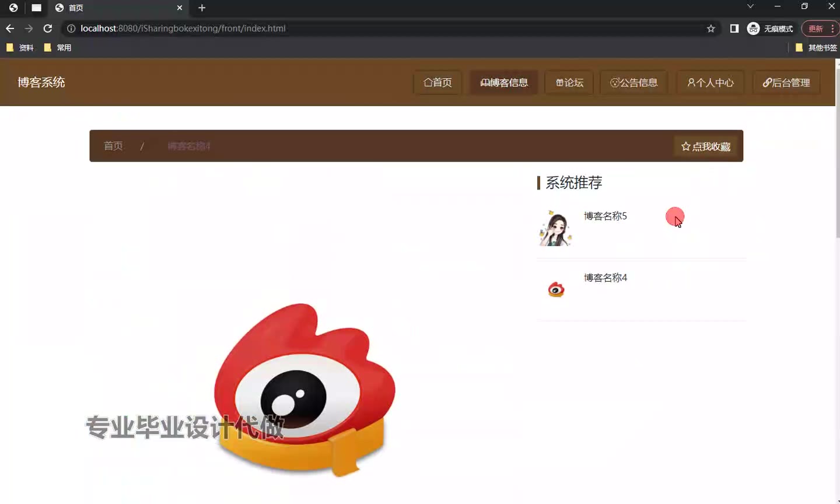Click the large Weibo logo blog image
Image resolution: width=840 pixels, height=504 pixels.
(x=304, y=390)
